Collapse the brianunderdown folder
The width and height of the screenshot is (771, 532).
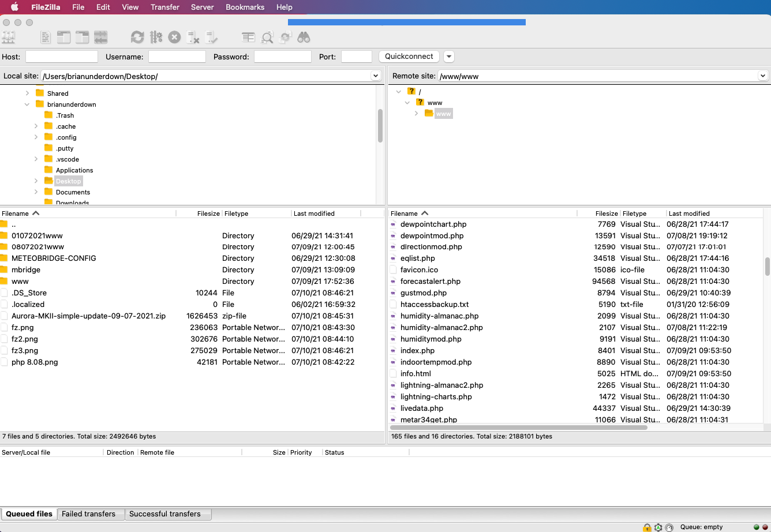27,104
